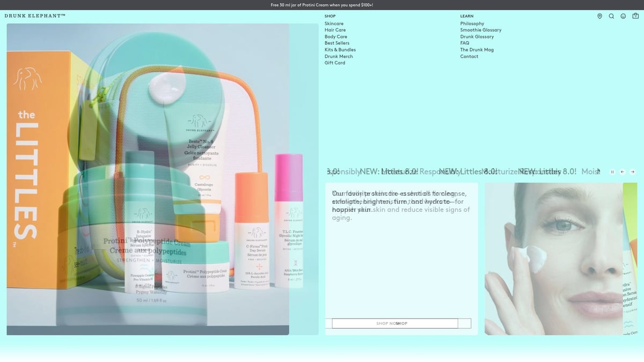Open the FAQ page

tap(465, 43)
